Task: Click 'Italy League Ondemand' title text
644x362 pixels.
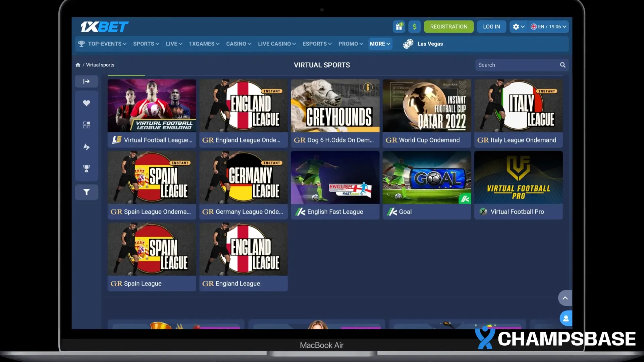Action: coord(523,140)
